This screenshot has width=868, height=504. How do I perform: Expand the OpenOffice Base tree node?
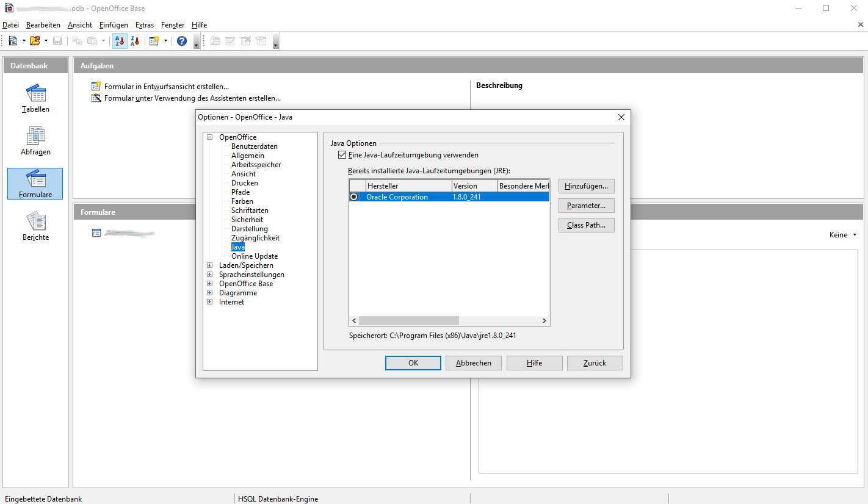210,284
